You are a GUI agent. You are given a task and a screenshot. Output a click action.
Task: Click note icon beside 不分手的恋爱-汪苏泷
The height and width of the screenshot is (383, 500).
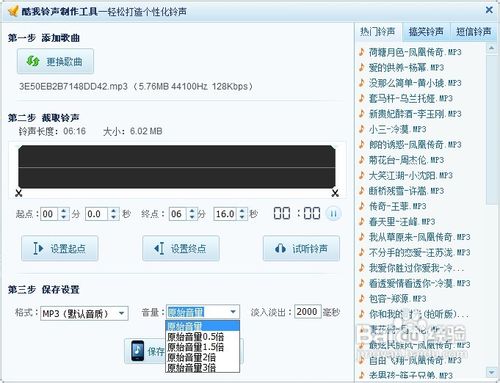361,252
